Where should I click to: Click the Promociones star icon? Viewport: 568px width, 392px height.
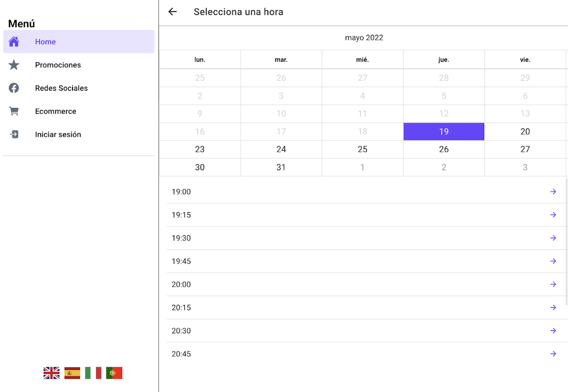[x=14, y=65]
